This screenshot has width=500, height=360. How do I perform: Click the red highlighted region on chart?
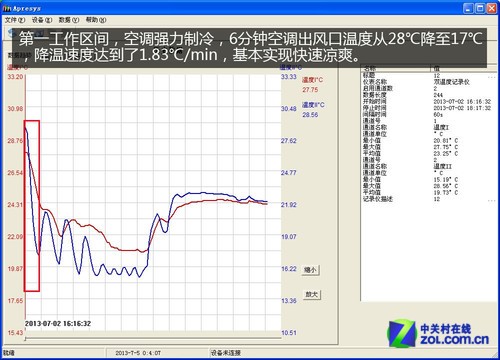pos(32,206)
